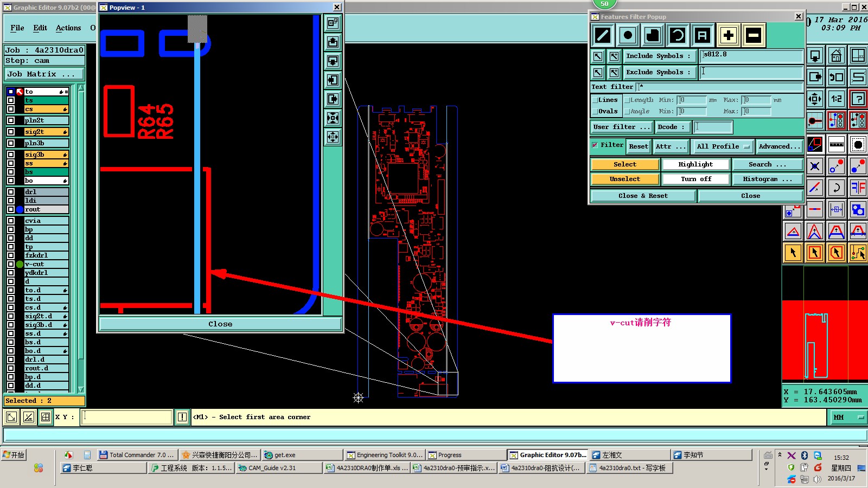Image resolution: width=868 pixels, height=488 pixels.
Task: Choose the plain arrow select tool
Action: [793, 253]
